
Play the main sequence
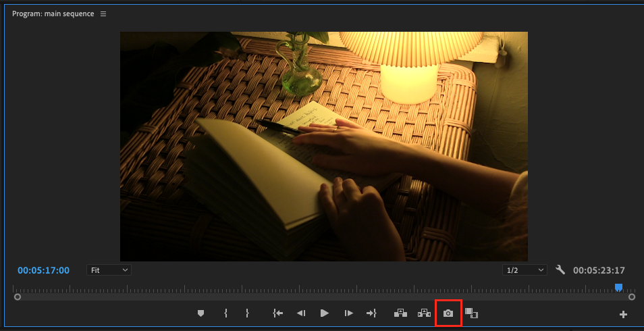pyautogui.click(x=325, y=313)
